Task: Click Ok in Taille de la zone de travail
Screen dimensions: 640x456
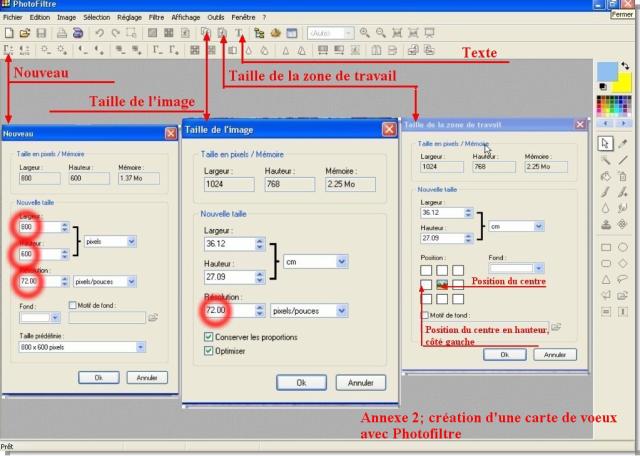Action: [x=505, y=354]
